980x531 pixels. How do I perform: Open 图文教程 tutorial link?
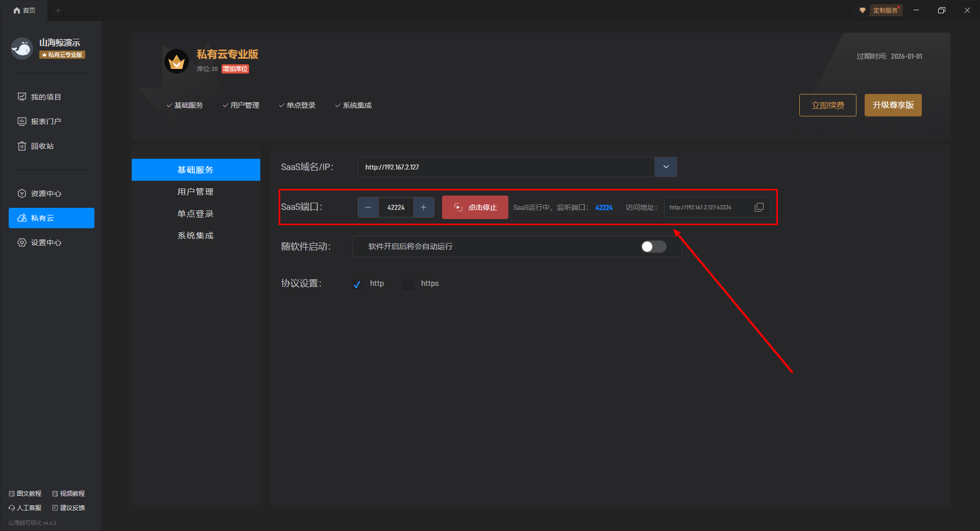click(25, 494)
